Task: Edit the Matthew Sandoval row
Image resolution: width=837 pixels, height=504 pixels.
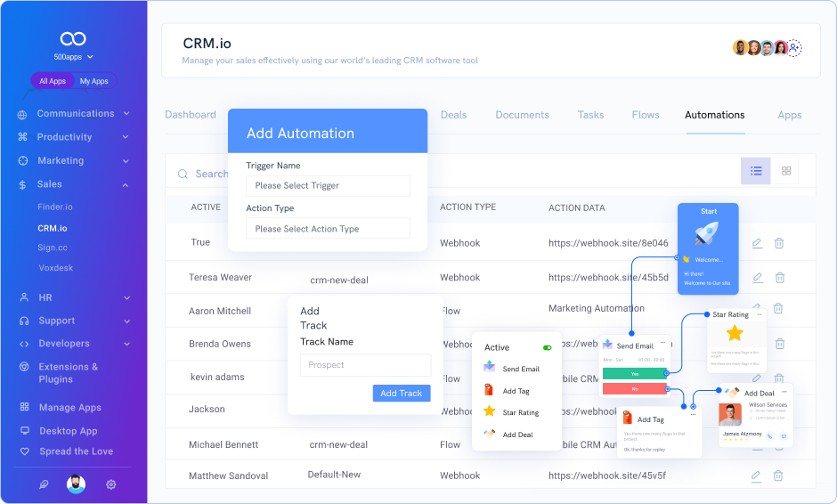Action: (756, 476)
